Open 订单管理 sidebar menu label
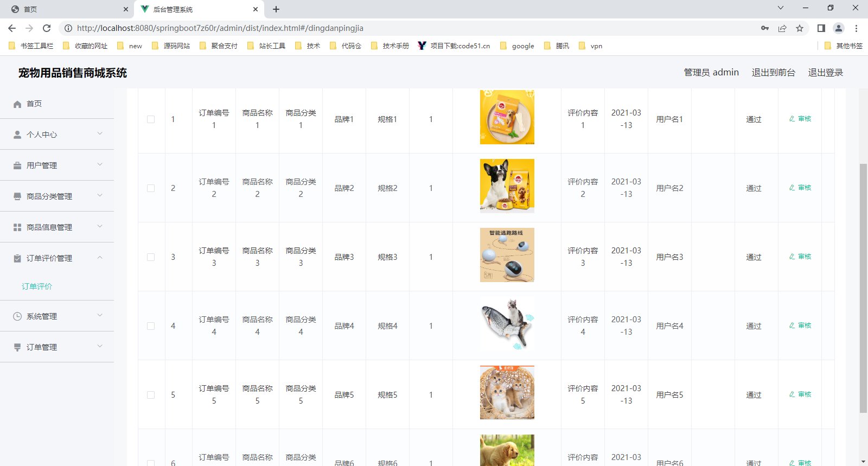The image size is (868, 466). 42,347
